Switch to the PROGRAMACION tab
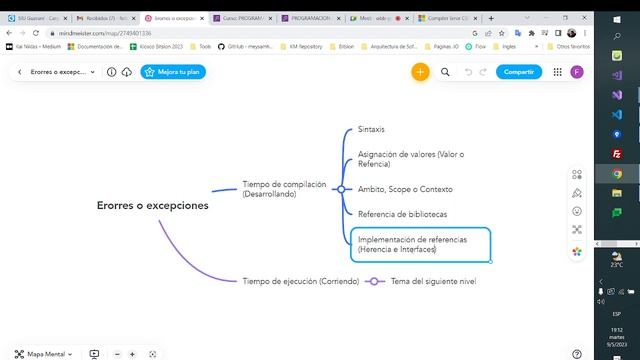The image size is (640, 360). [311, 18]
